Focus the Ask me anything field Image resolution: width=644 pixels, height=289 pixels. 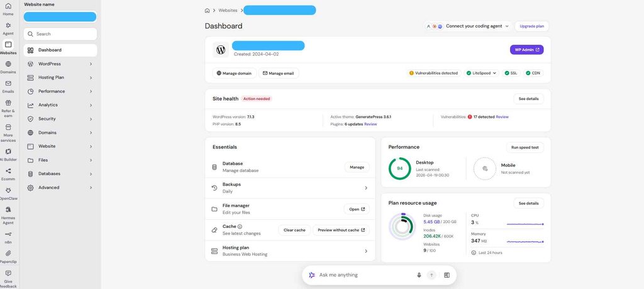365,275
